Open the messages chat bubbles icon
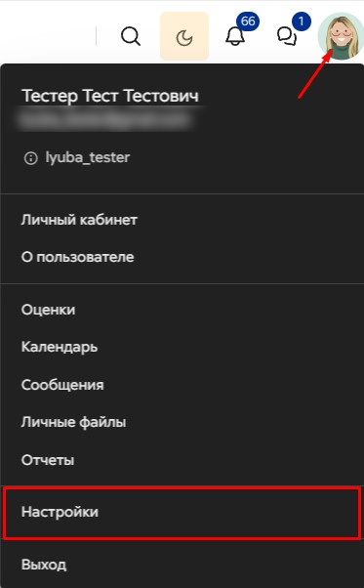 (287, 36)
